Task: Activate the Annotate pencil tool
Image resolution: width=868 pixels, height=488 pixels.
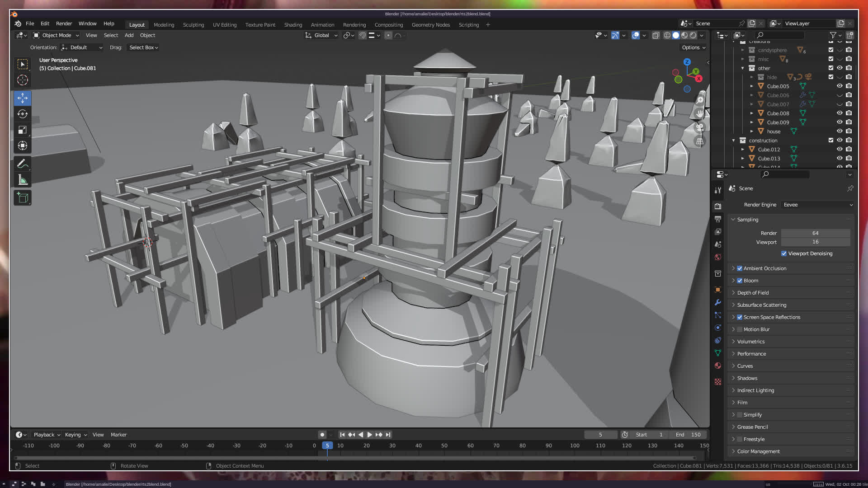Action: [x=23, y=164]
